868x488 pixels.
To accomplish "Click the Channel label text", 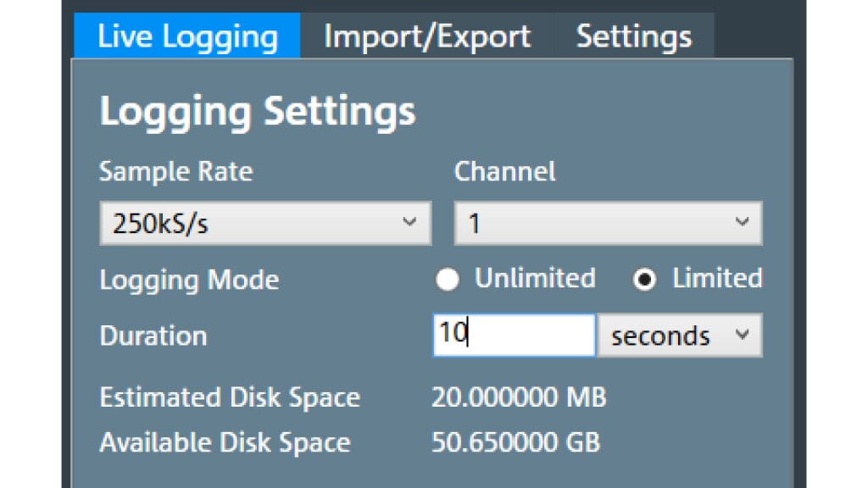I will click(x=505, y=172).
